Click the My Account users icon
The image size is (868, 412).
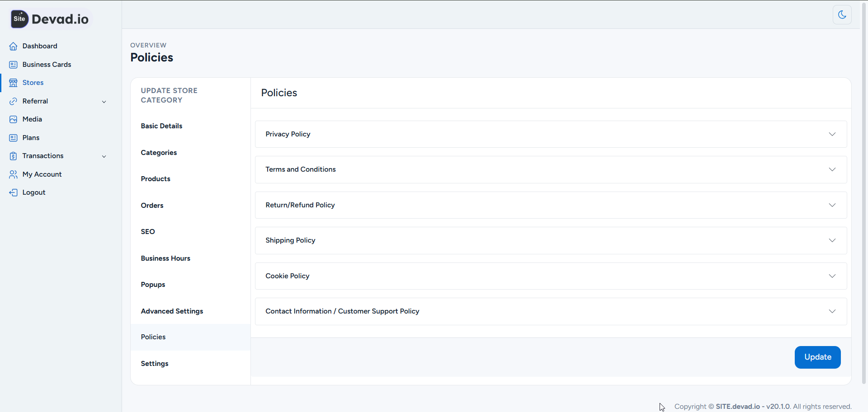13,174
